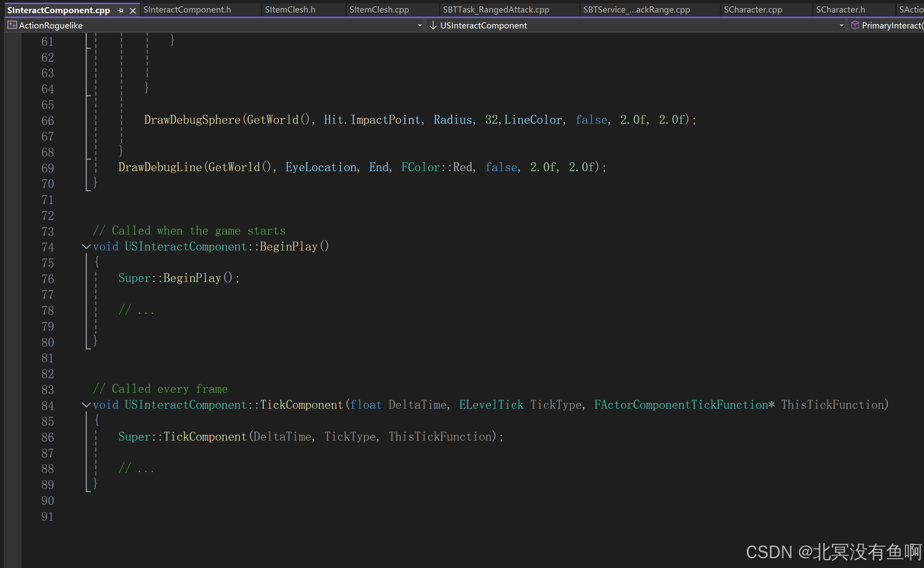Select line number 74 in gutter
Screen dimensions: 924x568
[48, 247]
